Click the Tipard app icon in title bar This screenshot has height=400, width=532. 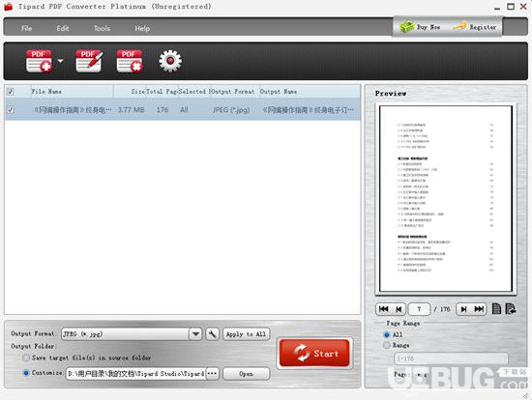point(8,7)
